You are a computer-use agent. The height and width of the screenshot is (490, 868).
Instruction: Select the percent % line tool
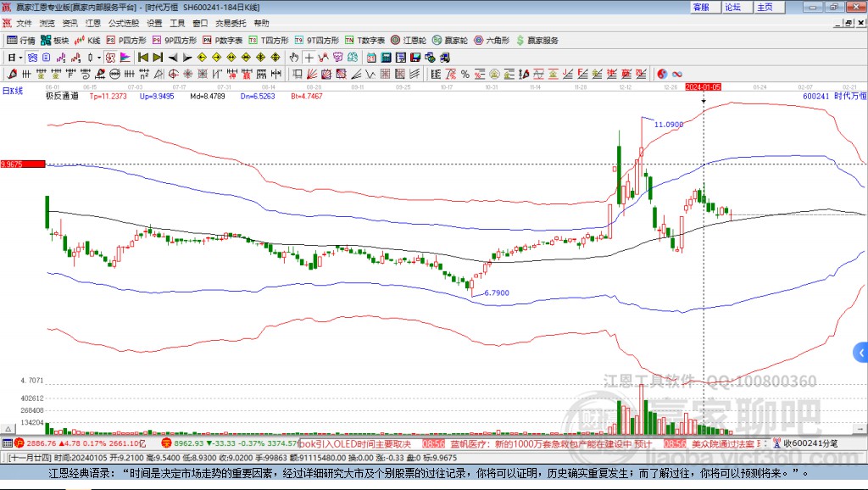point(465,75)
